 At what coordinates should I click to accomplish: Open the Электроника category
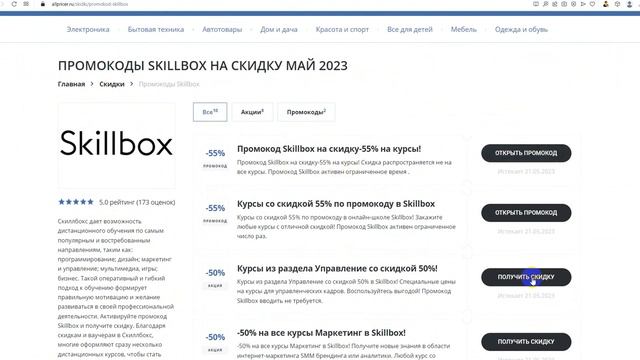pos(88,29)
